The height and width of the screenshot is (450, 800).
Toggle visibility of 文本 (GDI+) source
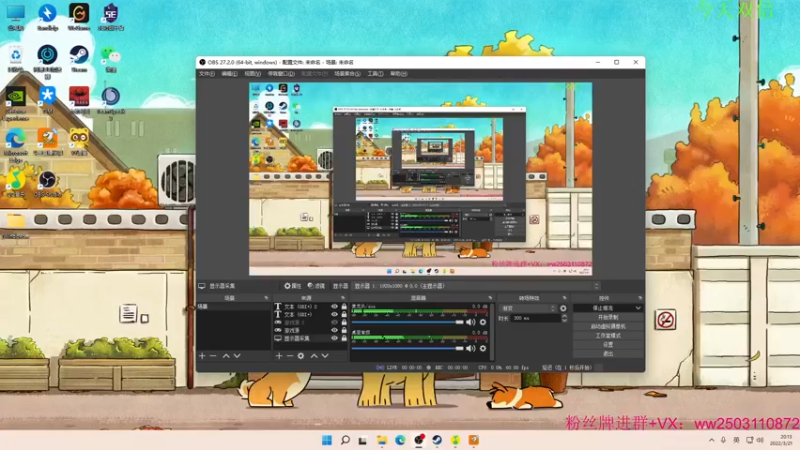click(334, 314)
